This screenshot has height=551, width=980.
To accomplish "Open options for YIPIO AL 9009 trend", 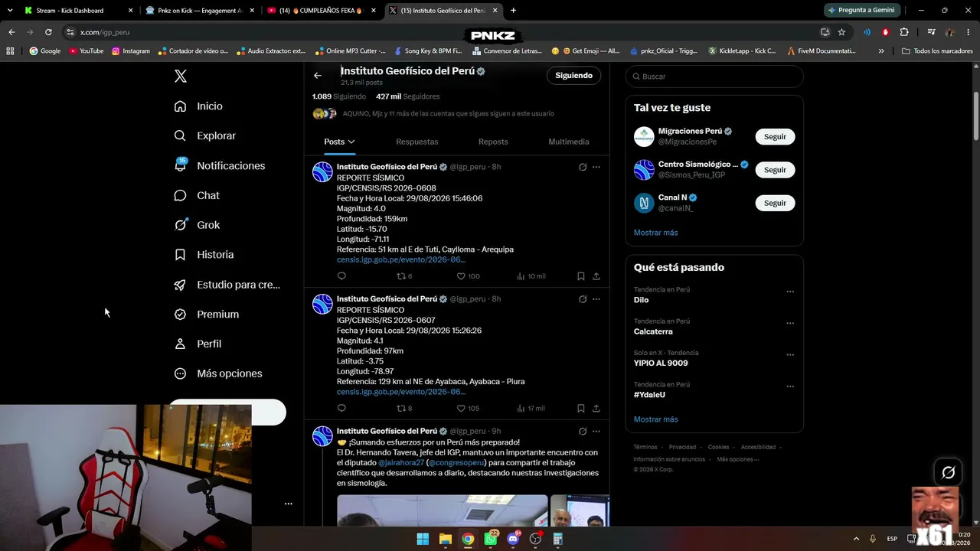I will [x=790, y=355].
